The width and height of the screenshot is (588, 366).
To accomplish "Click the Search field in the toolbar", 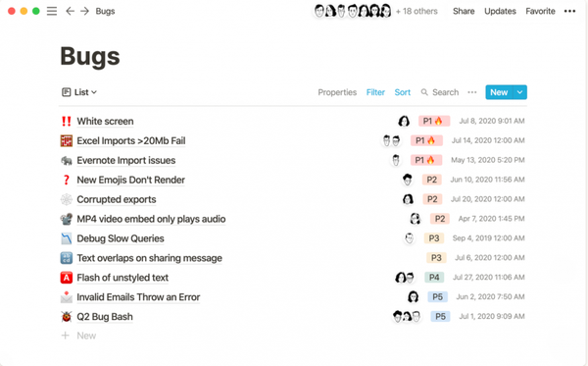I will click(x=440, y=92).
